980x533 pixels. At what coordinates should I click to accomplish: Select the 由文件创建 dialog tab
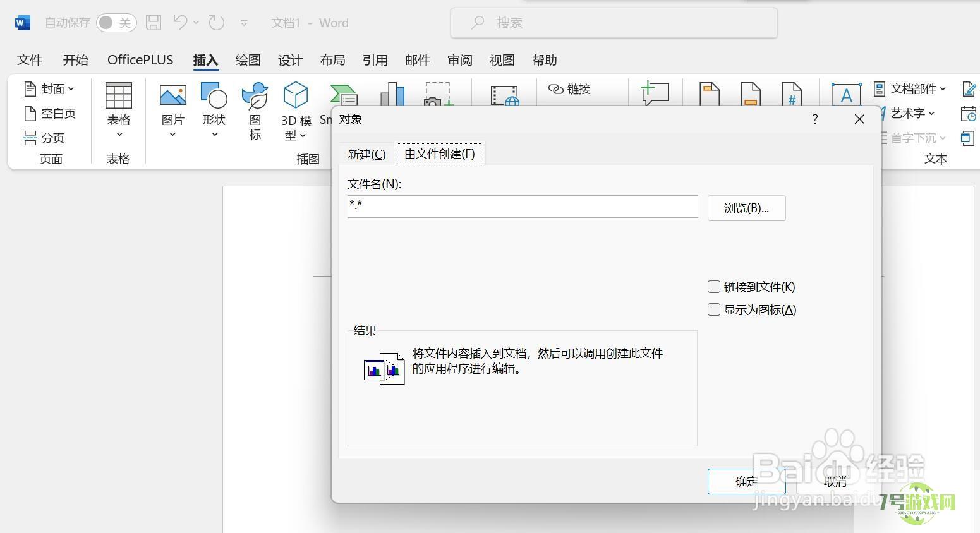pos(439,154)
